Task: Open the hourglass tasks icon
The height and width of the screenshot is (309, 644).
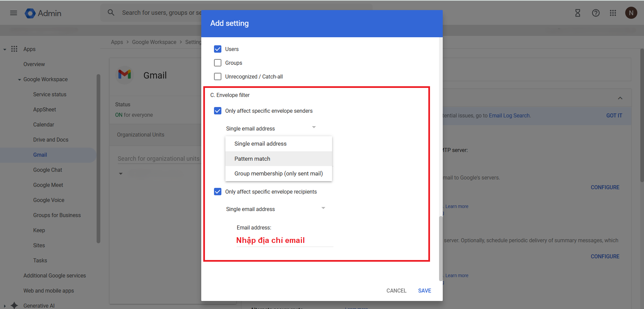Action: 578,13
